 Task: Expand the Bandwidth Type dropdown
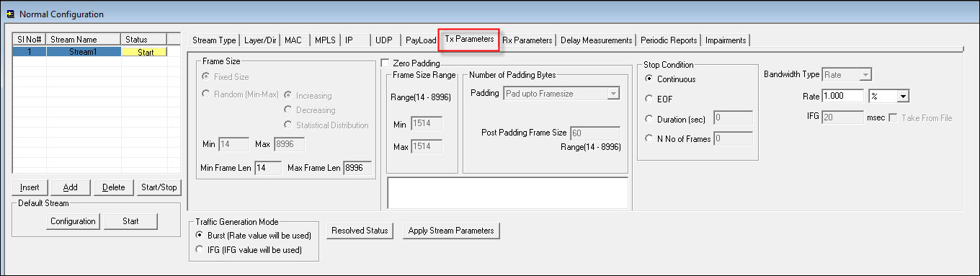click(x=867, y=74)
